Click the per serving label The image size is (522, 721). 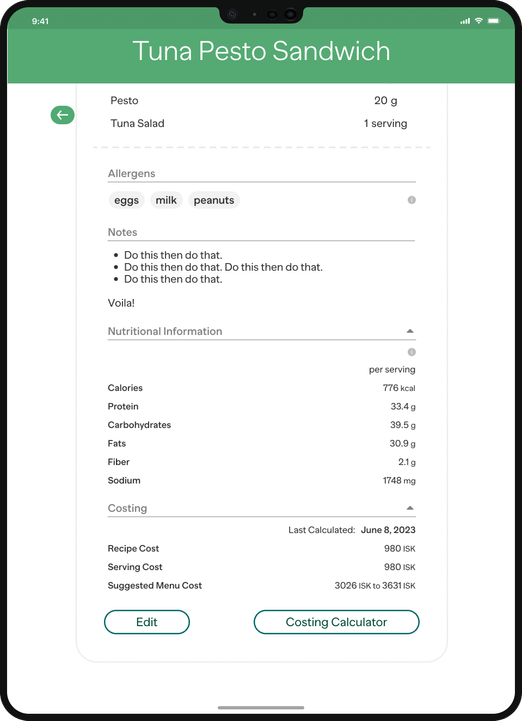pos(392,370)
